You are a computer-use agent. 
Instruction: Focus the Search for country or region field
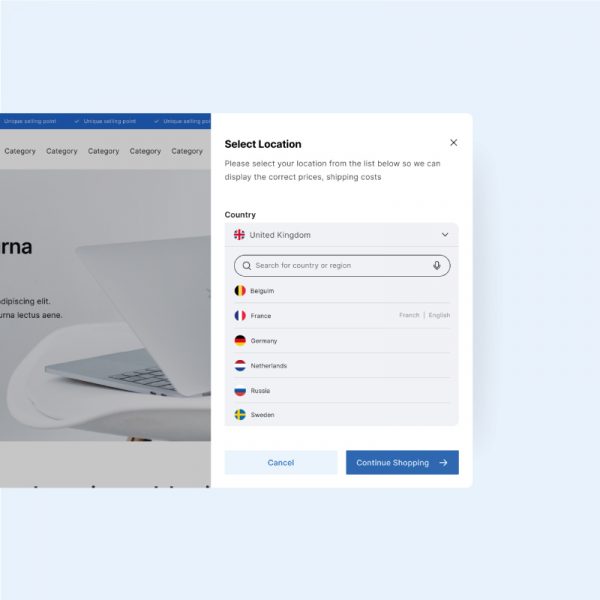coord(342,266)
